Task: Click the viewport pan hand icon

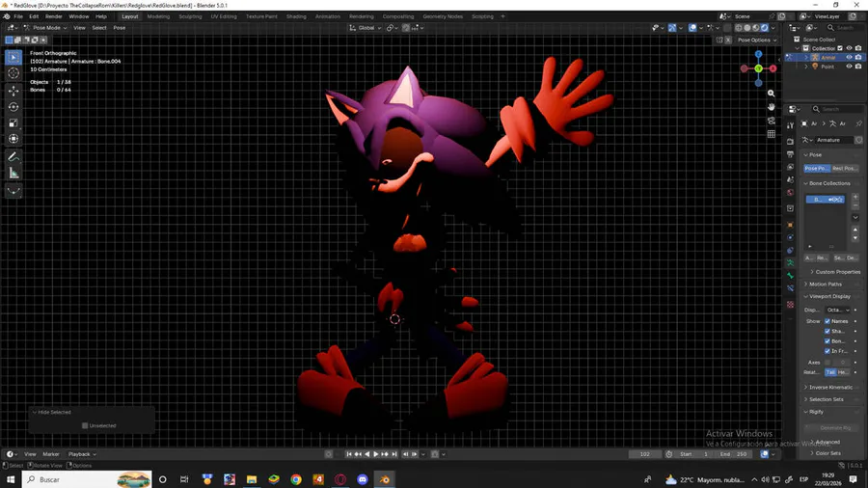Action: 772,107
